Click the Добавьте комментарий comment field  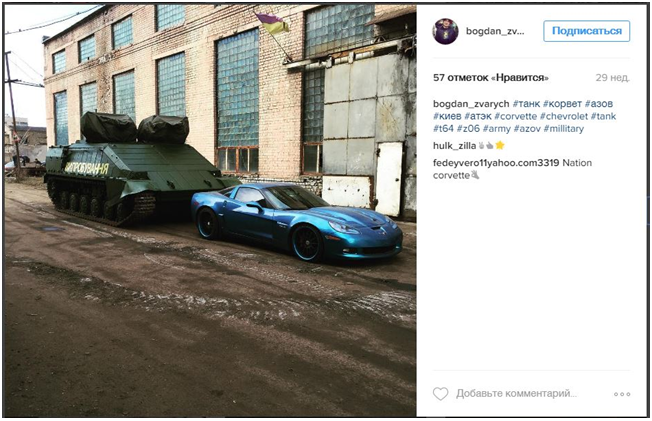pyautogui.click(x=516, y=394)
